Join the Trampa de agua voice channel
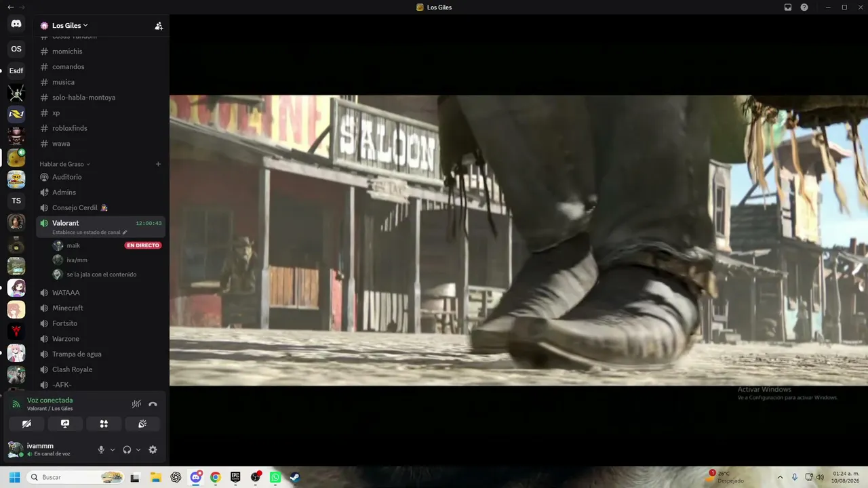Image resolution: width=868 pixels, height=488 pixels. click(x=101, y=354)
